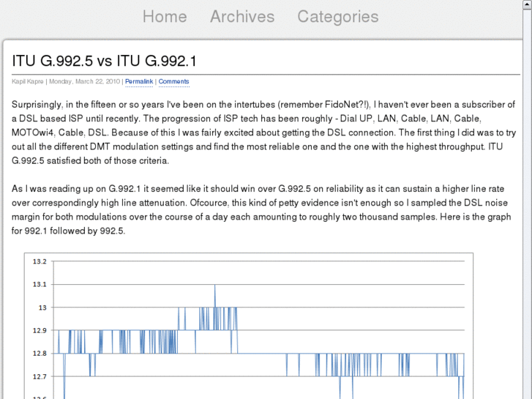
Task: Select the 12.9 y-axis label on the graph
Action: pos(40,330)
